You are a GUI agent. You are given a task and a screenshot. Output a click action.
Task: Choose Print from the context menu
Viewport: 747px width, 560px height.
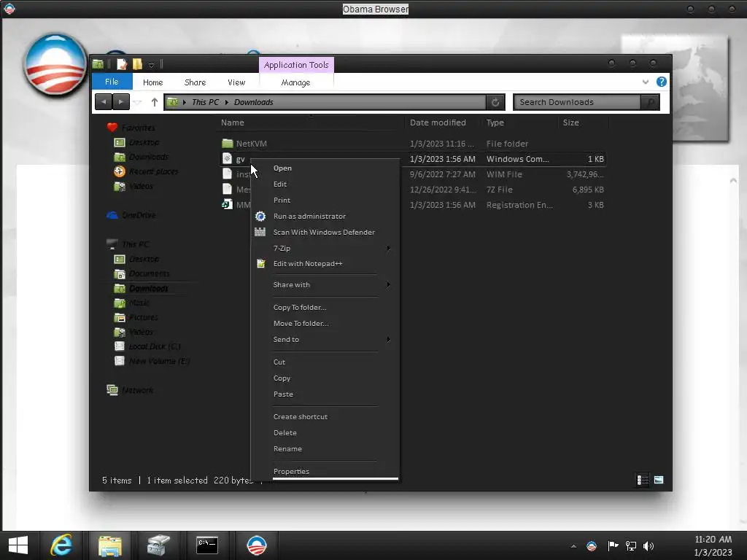(x=282, y=200)
